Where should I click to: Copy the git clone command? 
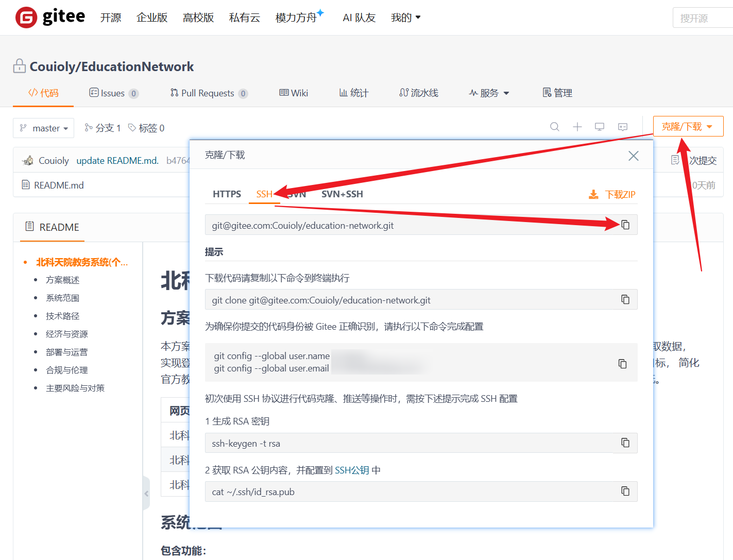(x=625, y=299)
